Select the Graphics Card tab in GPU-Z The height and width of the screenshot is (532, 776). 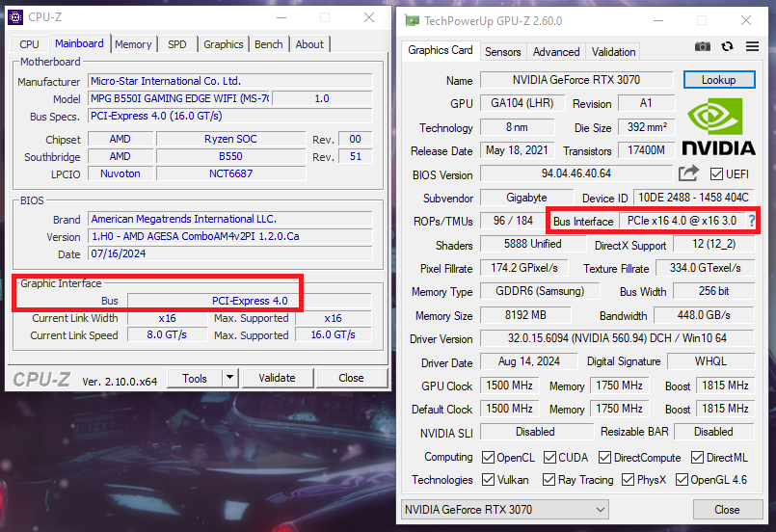click(x=441, y=50)
